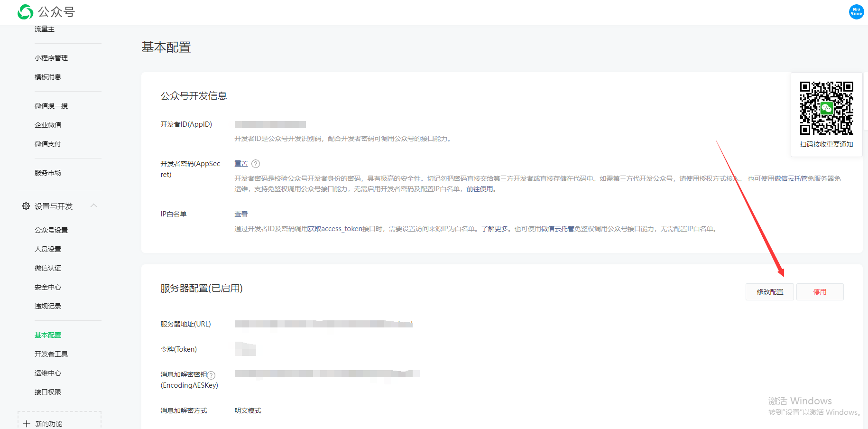Viewport: 868px width, 429px height.
Task: Open 开发者工具 in the sidebar
Action: (51, 354)
